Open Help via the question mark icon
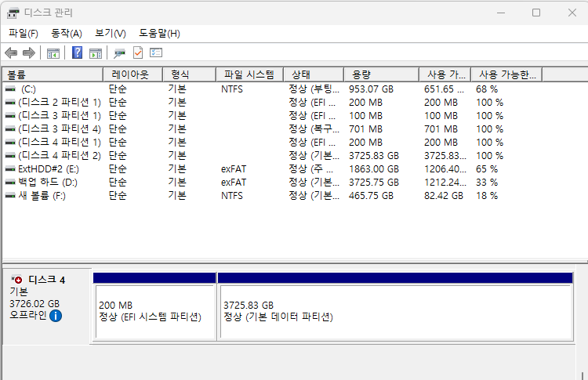 point(78,52)
